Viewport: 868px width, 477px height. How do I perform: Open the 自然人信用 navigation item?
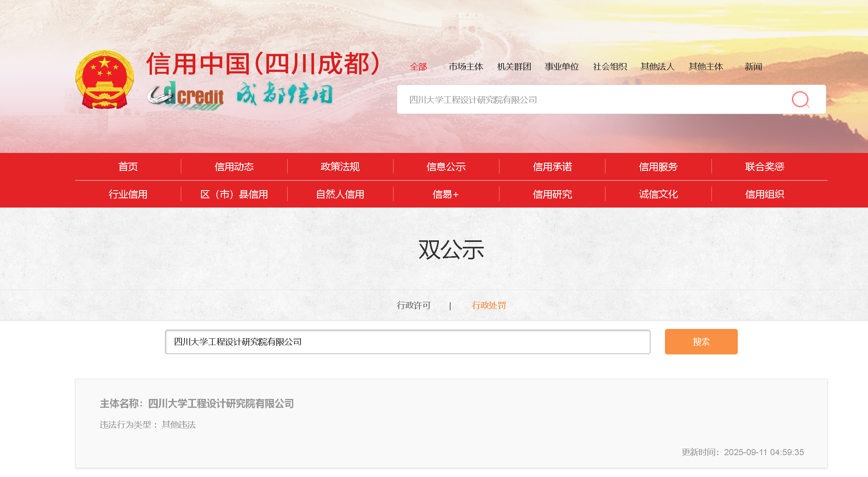point(340,194)
